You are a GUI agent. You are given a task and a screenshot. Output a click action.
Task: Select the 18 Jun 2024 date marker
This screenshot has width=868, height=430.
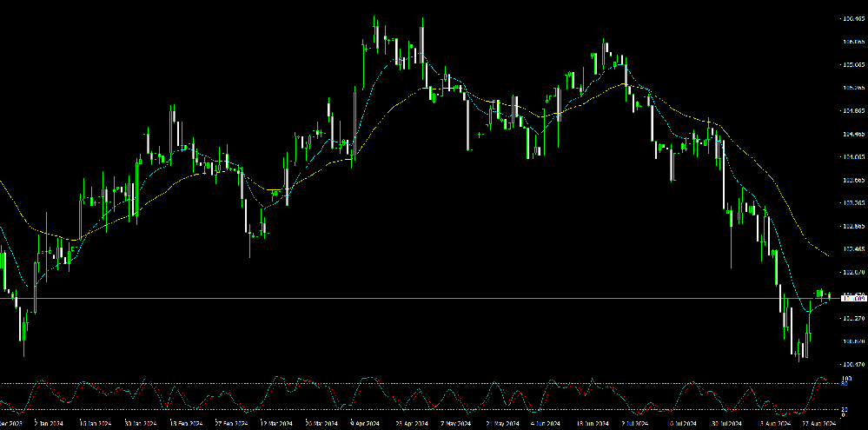(593, 424)
